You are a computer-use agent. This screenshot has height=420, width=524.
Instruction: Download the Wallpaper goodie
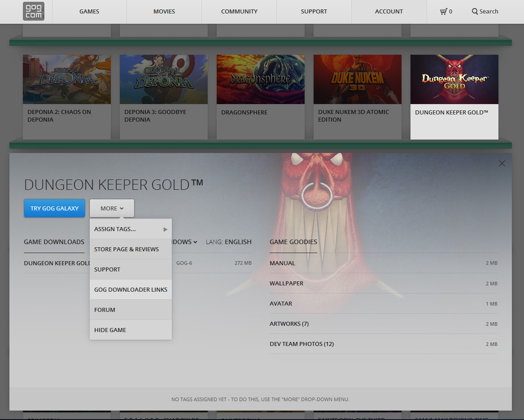(384, 283)
